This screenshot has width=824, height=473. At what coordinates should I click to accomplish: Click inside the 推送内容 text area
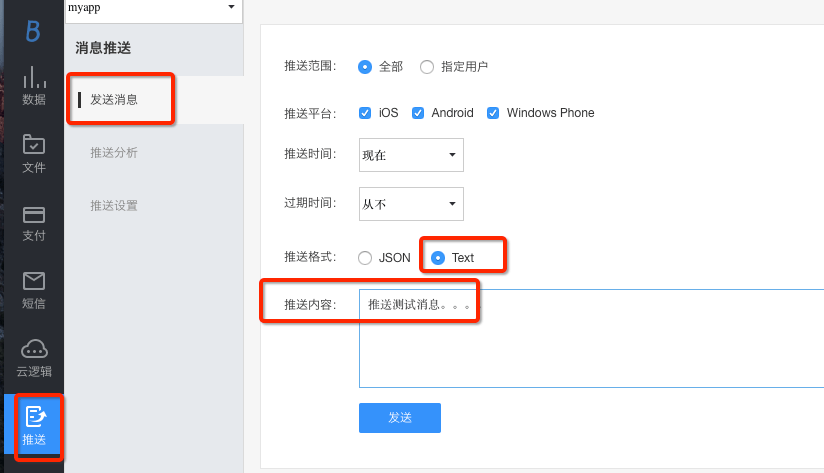pyautogui.click(x=590, y=350)
